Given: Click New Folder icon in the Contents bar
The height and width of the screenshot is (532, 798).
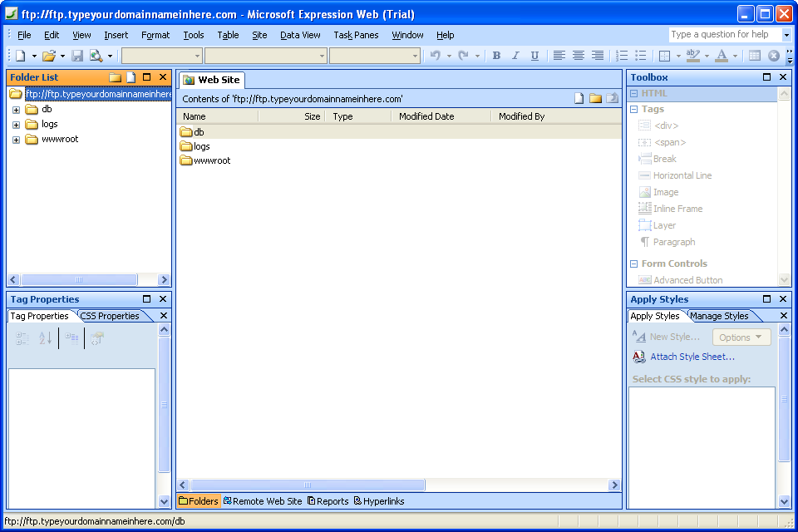Looking at the screenshot, I should click(595, 98).
